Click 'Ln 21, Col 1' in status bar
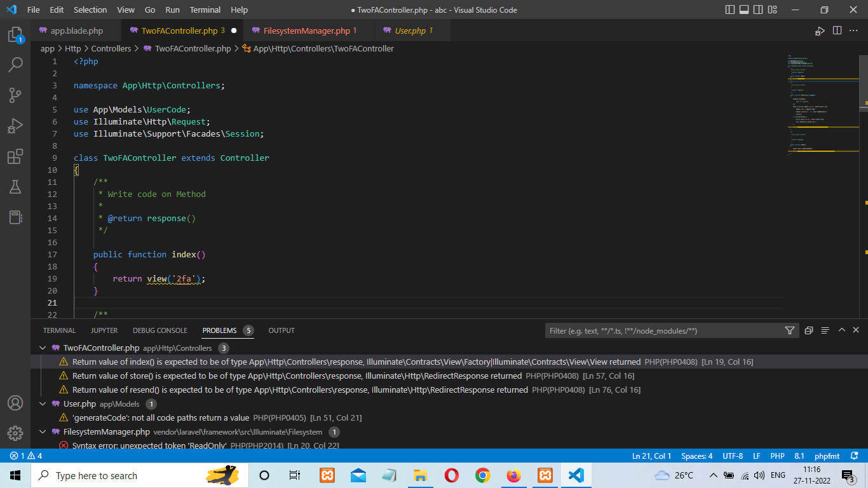This screenshot has width=868, height=488. (x=651, y=456)
